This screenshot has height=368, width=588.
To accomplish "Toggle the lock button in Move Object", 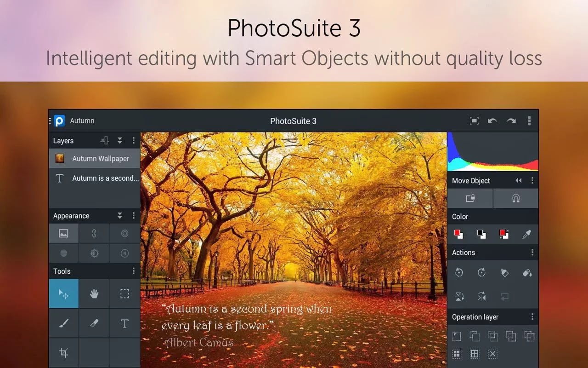I will (470, 198).
